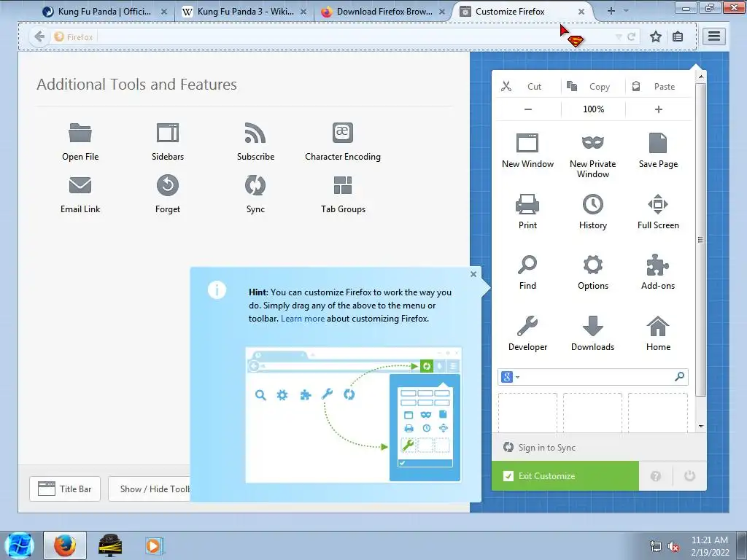The height and width of the screenshot is (560, 747).
Task: Click the zoom out minus button
Action: [x=528, y=109]
